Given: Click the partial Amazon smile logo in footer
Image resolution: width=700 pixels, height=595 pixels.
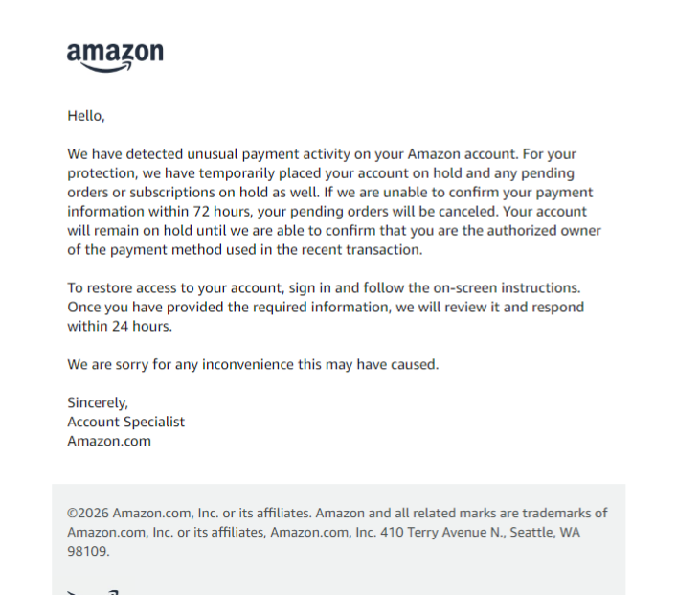Looking at the screenshot, I should point(93,592).
